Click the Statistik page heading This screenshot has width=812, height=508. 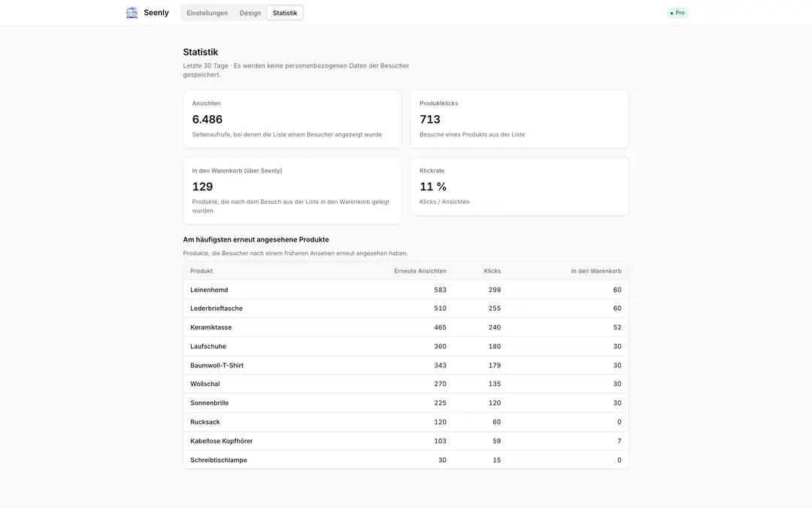pyautogui.click(x=201, y=53)
